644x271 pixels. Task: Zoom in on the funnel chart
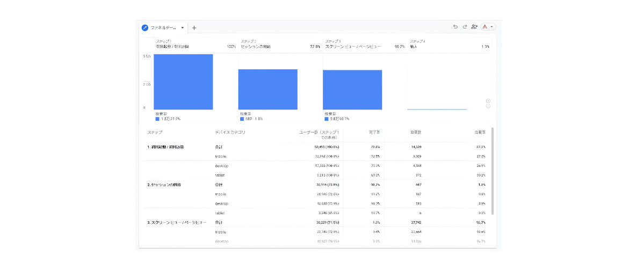(488, 100)
